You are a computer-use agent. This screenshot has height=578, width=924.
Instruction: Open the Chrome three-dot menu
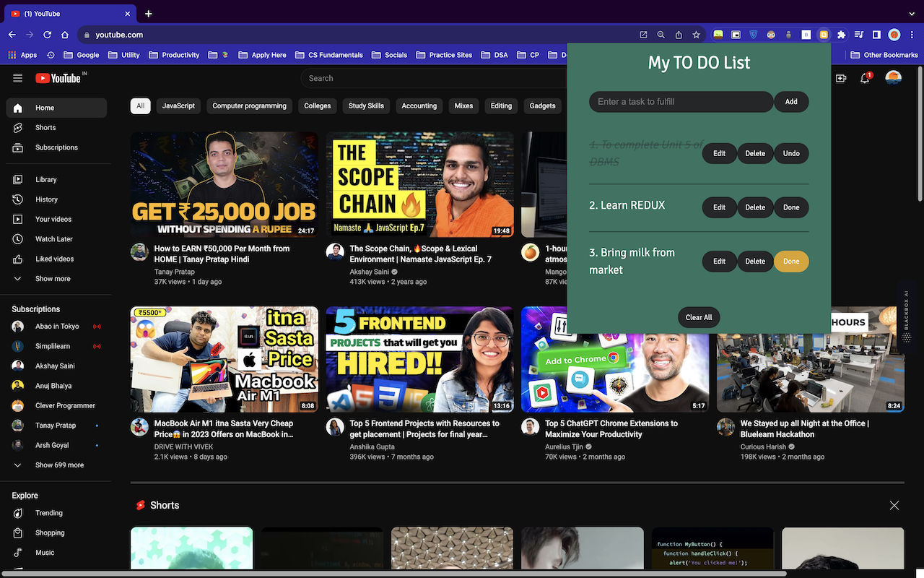pyautogui.click(x=912, y=35)
